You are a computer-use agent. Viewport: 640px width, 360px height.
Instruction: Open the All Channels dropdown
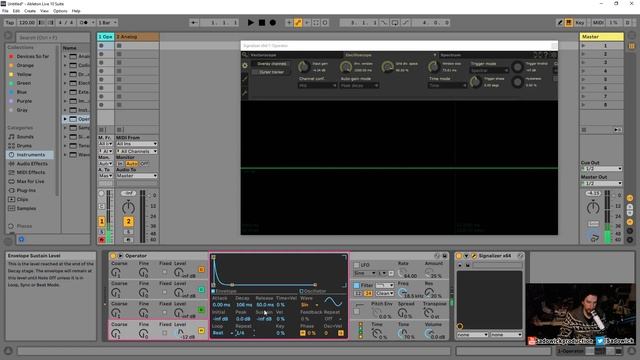(x=137, y=151)
